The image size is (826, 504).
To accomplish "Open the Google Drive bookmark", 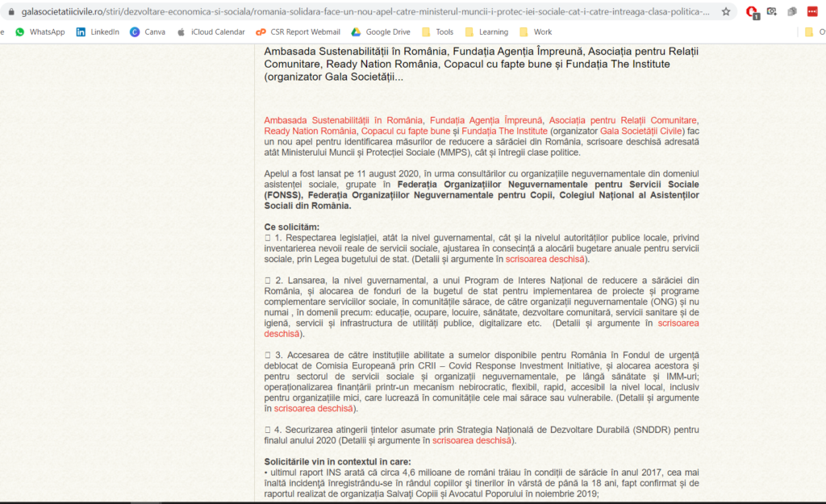I will tap(381, 32).
